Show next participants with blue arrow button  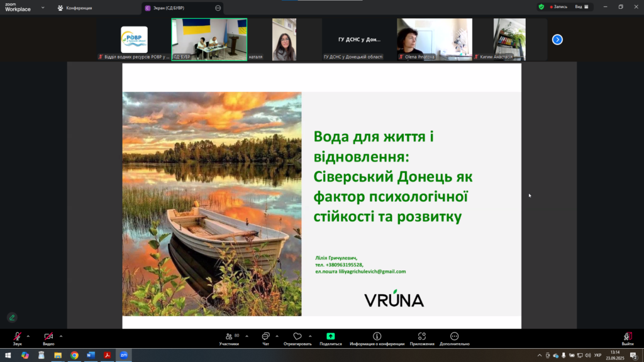(x=557, y=40)
